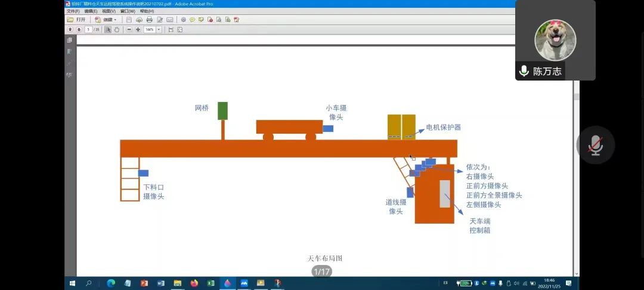Click the zoom out minus button

129,29
